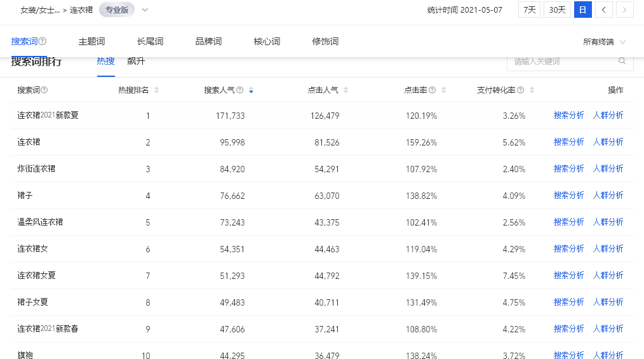Sort by 点击率 column arrows
644x359 pixels.
click(x=443, y=90)
